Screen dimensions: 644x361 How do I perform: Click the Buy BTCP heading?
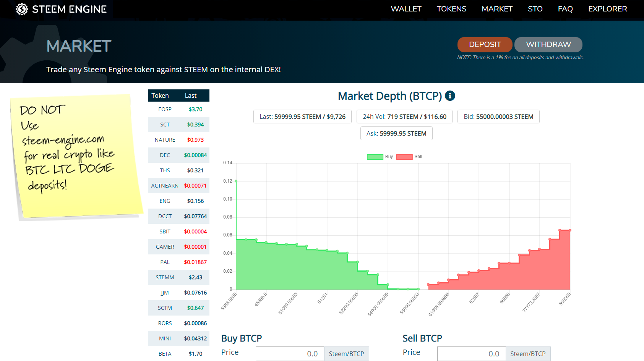(x=242, y=338)
